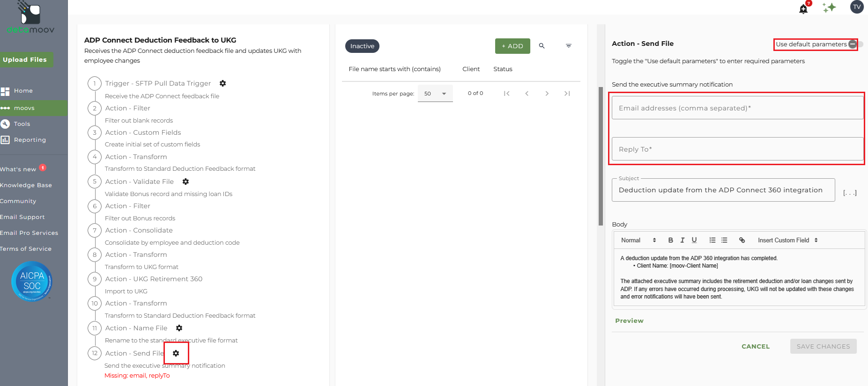Screen dimensions: 868x386
Task: Click the Inactive status chip
Action: click(x=362, y=46)
